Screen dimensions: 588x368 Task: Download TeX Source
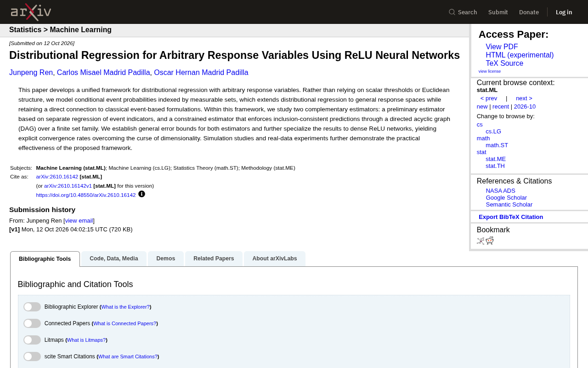coord(504,63)
